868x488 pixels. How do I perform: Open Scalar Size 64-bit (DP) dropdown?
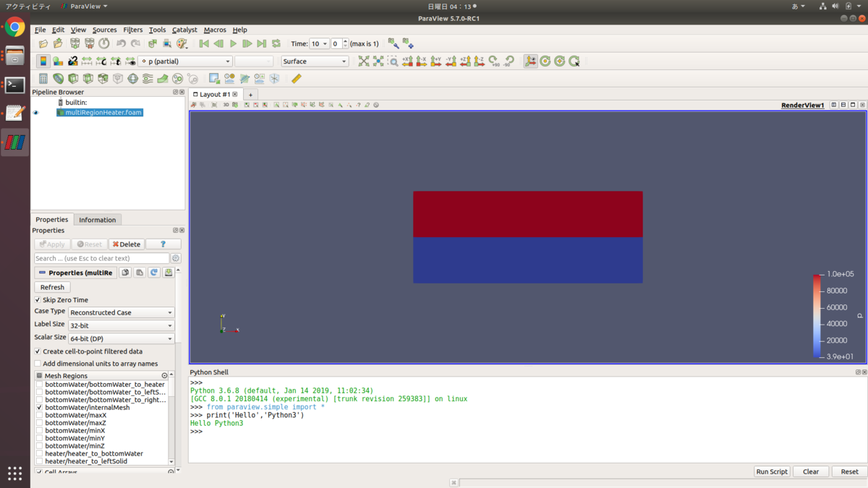(x=122, y=339)
